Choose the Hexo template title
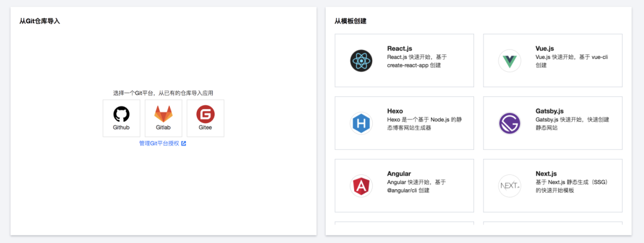This screenshot has width=644, height=243. click(x=395, y=111)
